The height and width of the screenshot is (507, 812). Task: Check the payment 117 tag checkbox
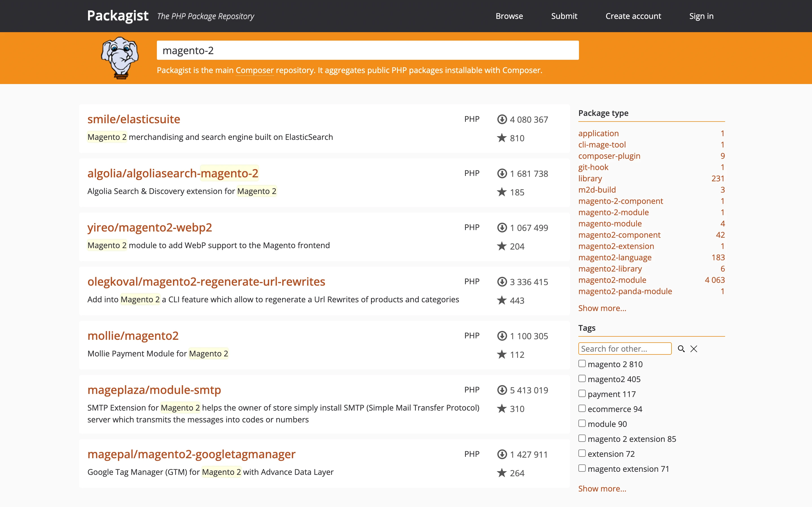tap(582, 393)
